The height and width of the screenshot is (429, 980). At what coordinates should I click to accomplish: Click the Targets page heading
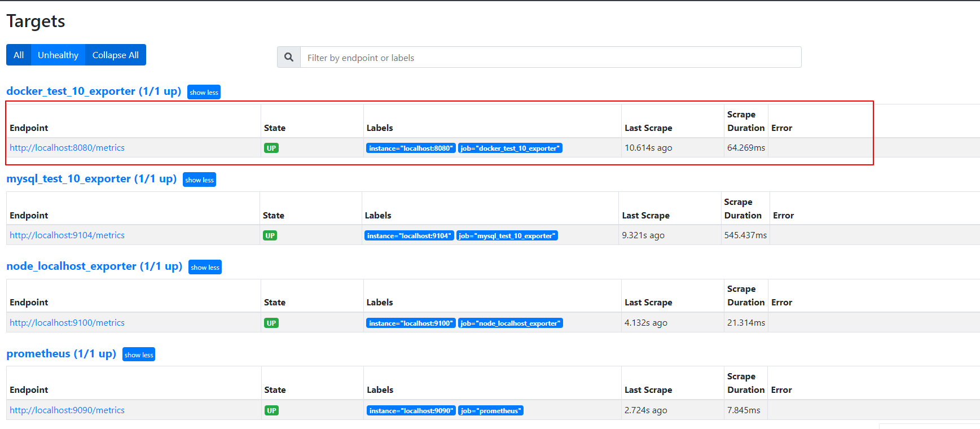point(36,21)
